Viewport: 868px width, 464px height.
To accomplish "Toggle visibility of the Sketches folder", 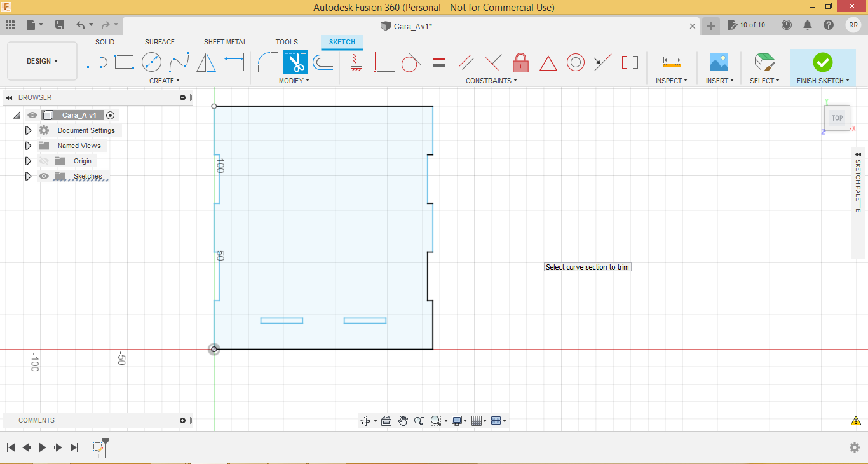I will pyautogui.click(x=43, y=176).
